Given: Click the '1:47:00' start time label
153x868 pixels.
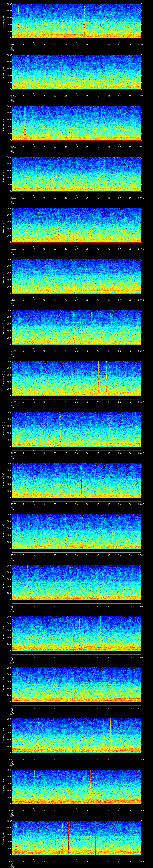Looking at the screenshot, I should point(12,96).
